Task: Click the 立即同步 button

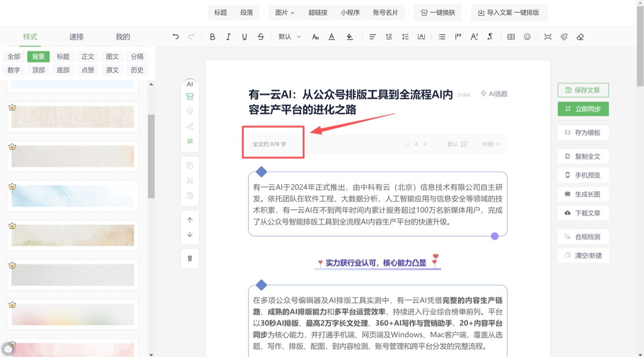Action: (583, 109)
